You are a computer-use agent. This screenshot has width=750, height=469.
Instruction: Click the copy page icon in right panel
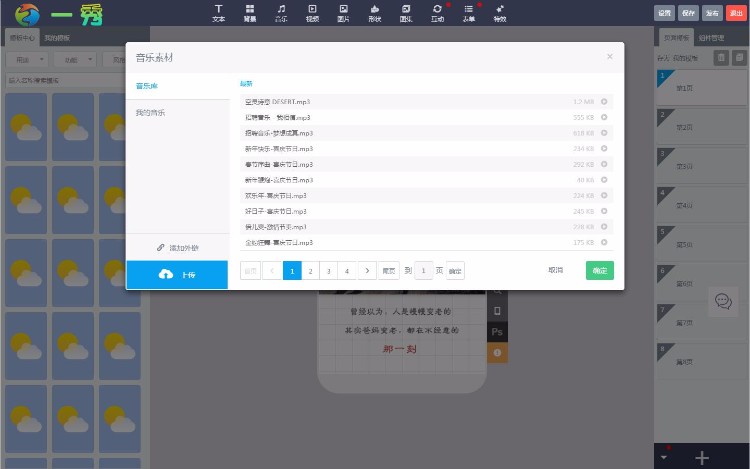click(x=739, y=58)
